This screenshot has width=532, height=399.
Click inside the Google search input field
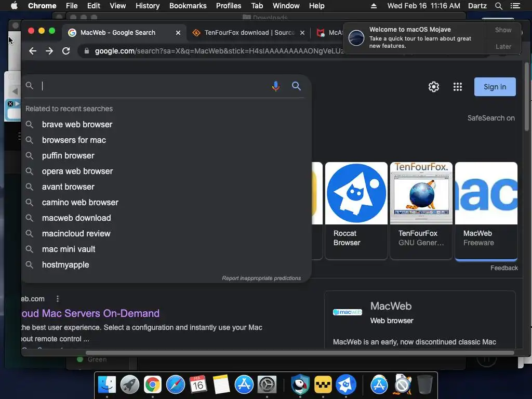click(x=154, y=86)
